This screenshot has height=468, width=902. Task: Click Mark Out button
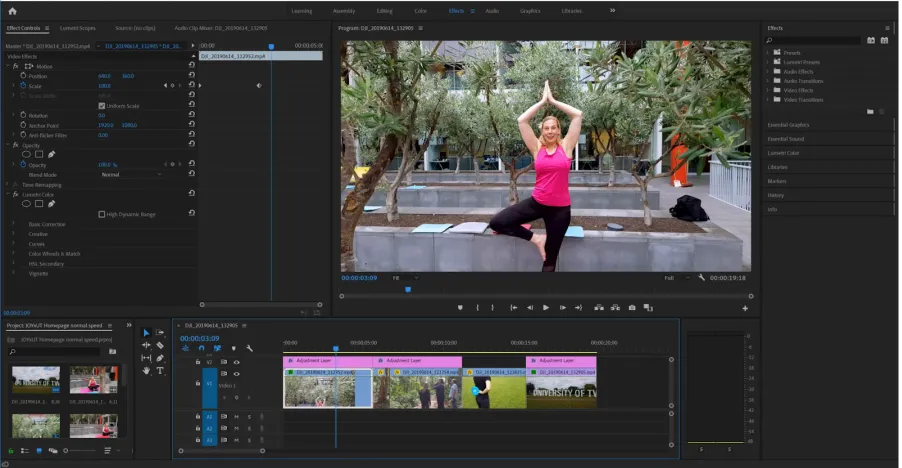pos(492,308)
